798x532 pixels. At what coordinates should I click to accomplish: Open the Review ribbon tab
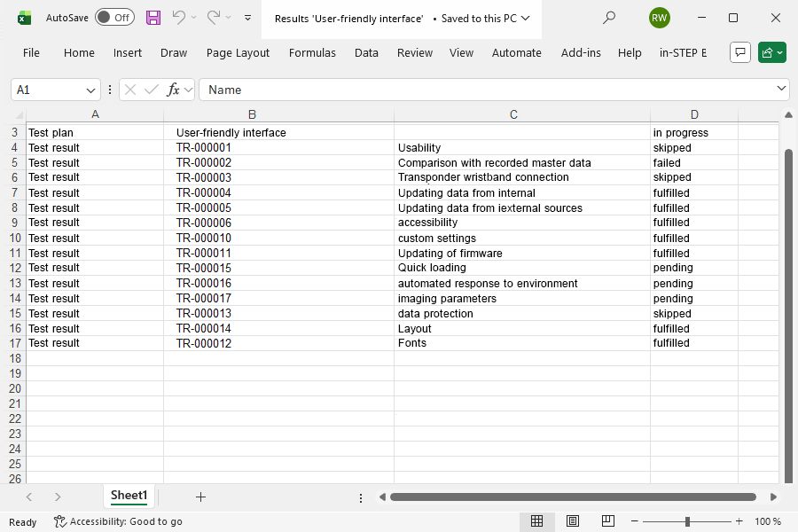414,52
